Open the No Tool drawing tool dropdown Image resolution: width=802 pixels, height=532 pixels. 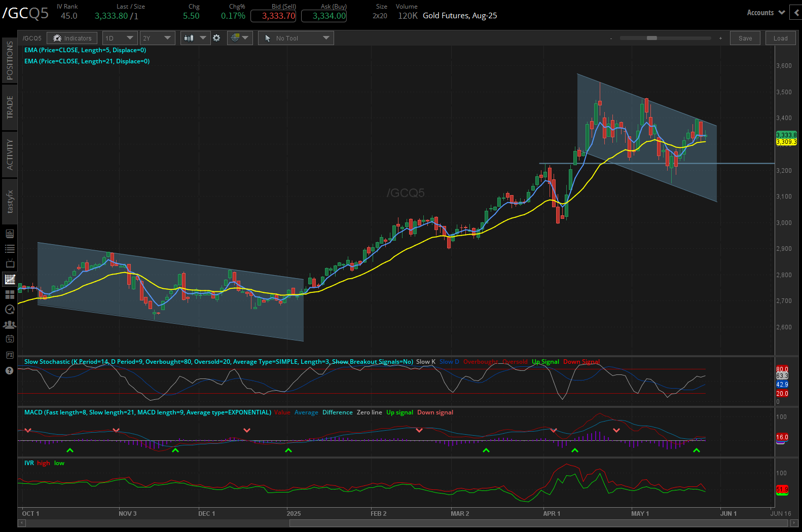pyautogui.click(x=296, y=38)
